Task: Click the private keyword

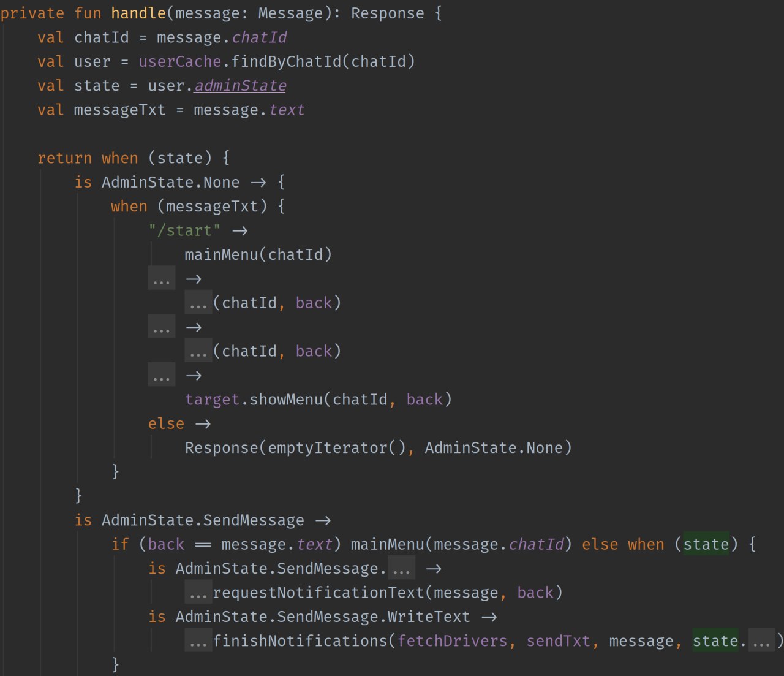Action: click(32, 13)
